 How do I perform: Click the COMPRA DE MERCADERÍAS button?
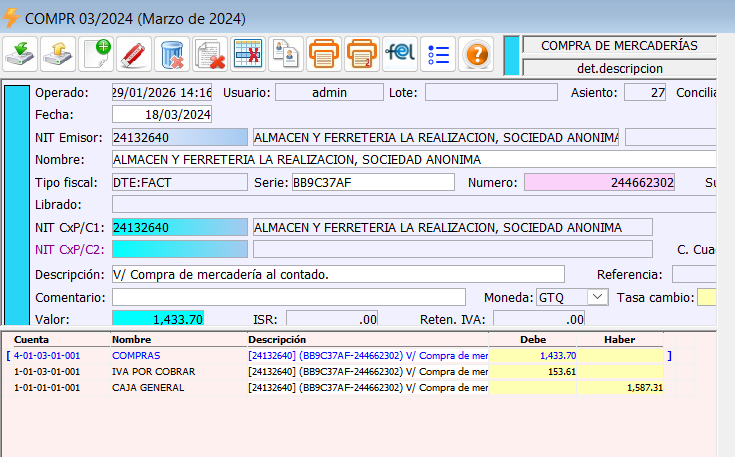tap(619, 45)
